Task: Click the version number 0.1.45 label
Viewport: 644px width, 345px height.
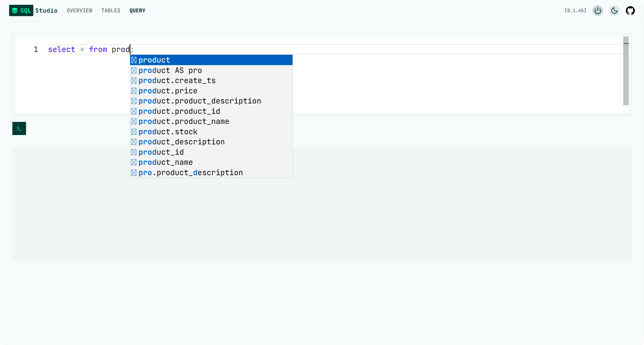Action: pos(575,11)
